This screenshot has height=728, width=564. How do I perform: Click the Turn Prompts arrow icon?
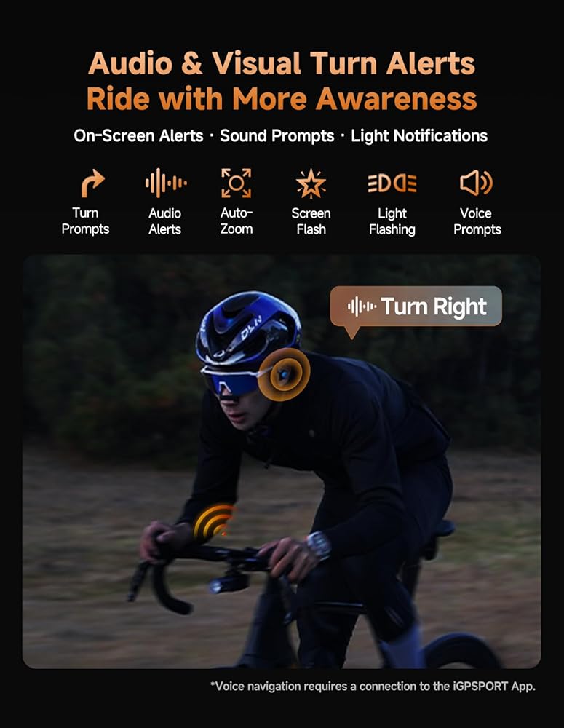tap(93, 183)
